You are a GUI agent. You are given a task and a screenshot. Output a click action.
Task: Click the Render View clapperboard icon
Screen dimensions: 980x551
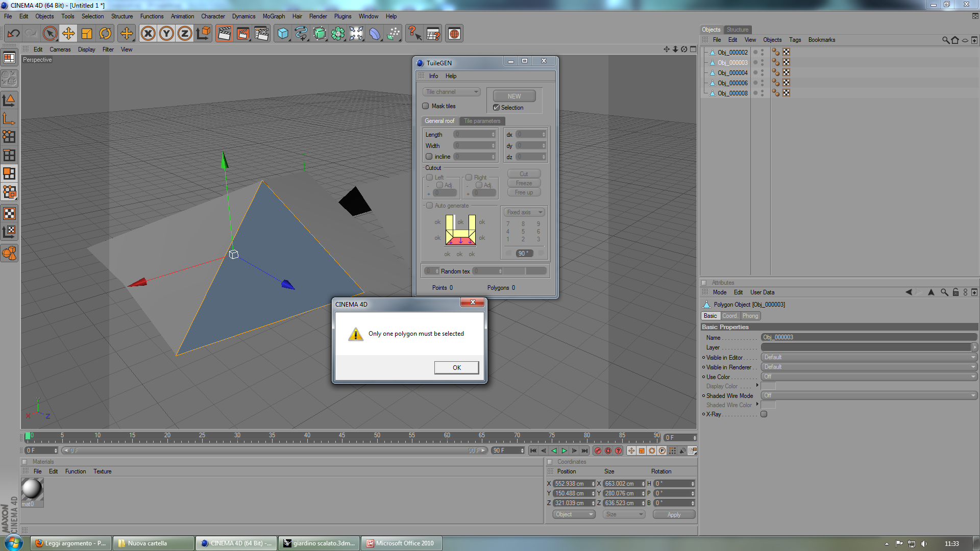click(x=224, y=34)
